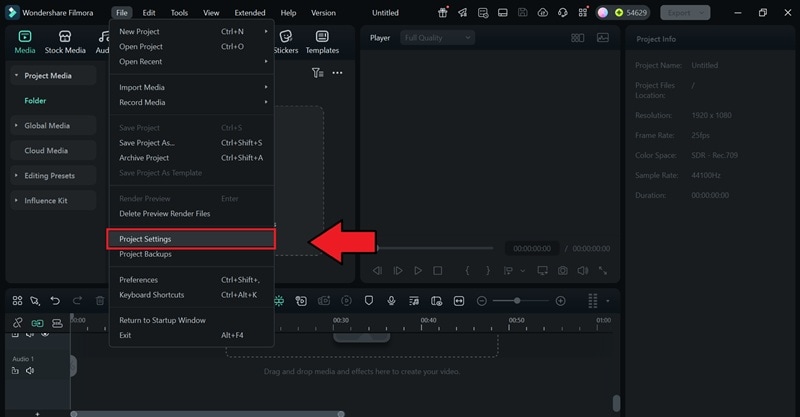Open the Media tab
800x417 pixels.
(24, 42)
